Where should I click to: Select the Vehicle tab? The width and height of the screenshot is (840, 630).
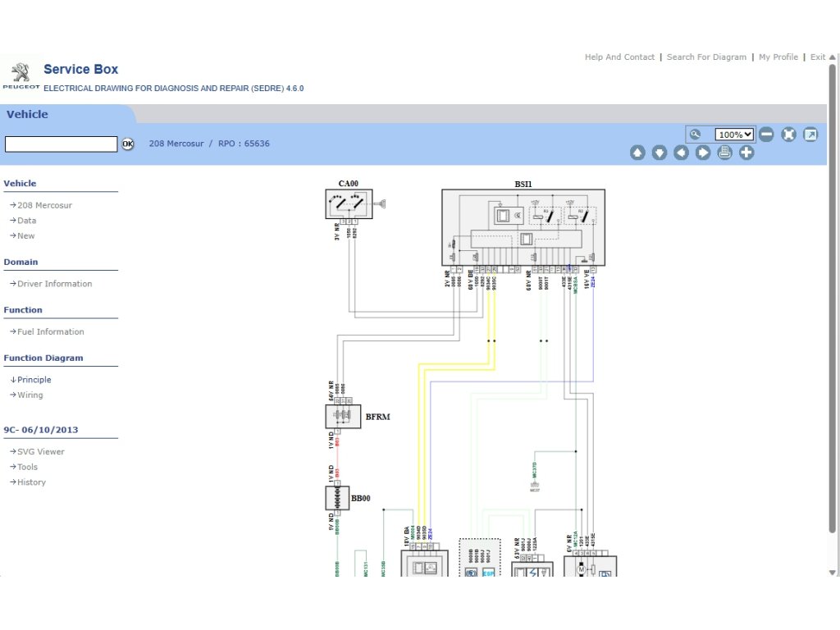tap(28, 114)
